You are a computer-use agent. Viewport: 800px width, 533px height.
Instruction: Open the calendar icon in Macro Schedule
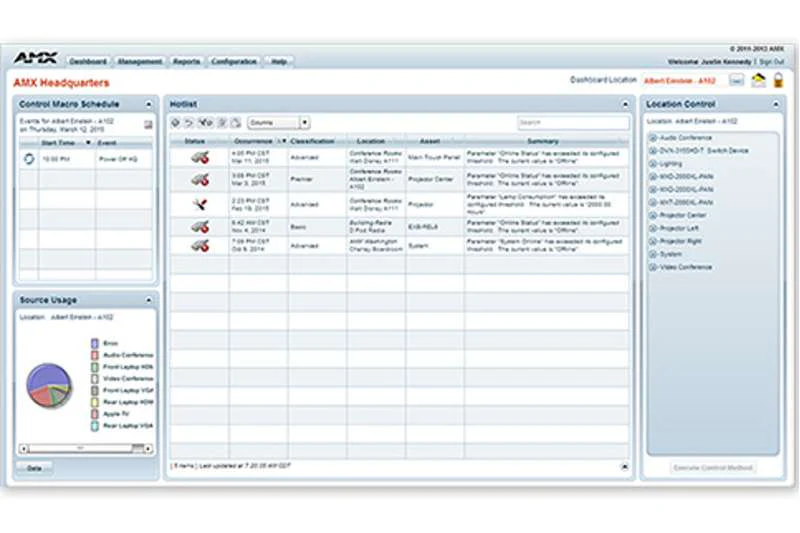pos(148,124)
